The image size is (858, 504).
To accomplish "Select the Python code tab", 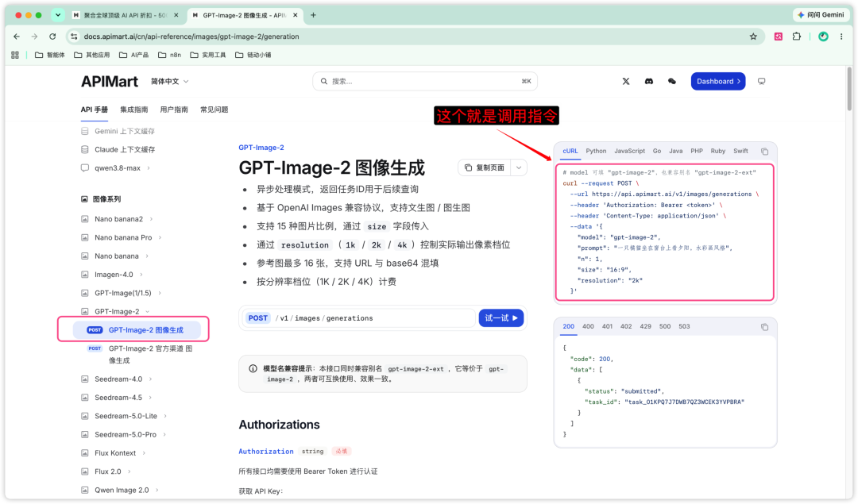I will pos(596,152).
